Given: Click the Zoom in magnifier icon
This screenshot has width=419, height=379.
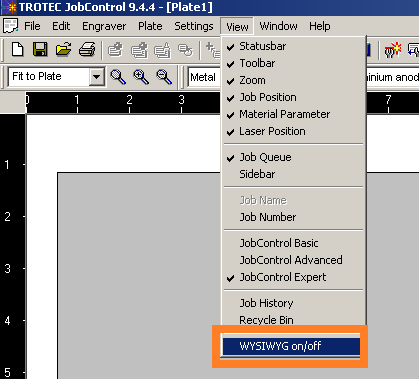Looking at the screenshot, I should [x=141, y=77].
